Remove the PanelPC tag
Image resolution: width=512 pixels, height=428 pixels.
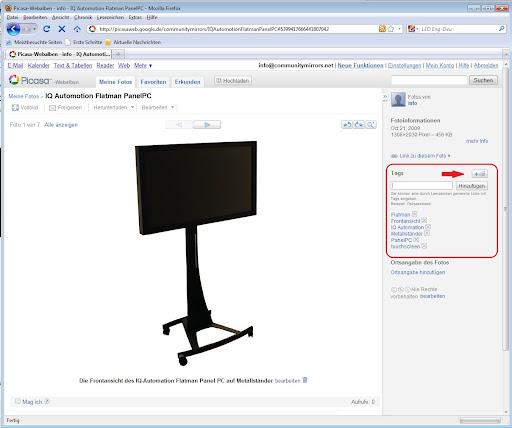(x=416, y=240)
